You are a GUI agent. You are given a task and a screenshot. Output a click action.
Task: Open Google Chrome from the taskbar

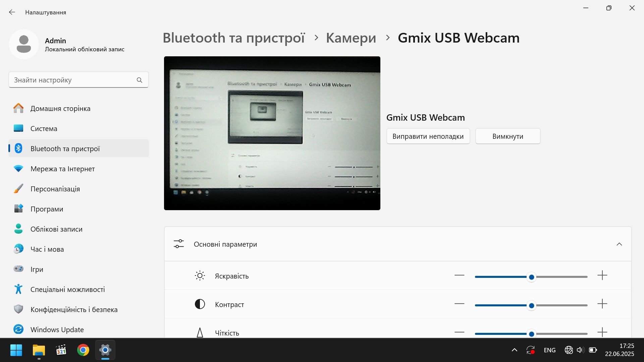pos(83,350)
